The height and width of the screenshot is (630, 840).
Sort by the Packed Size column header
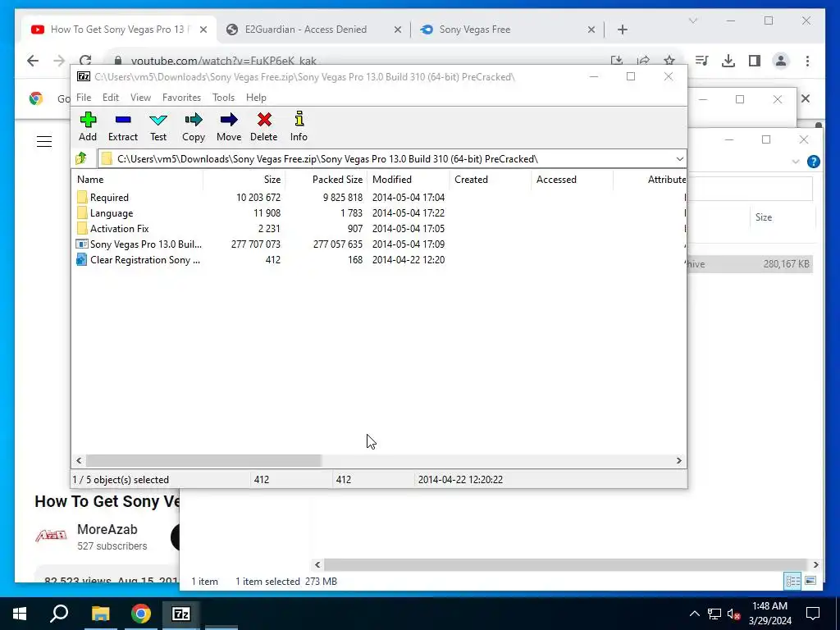point(326,180)
